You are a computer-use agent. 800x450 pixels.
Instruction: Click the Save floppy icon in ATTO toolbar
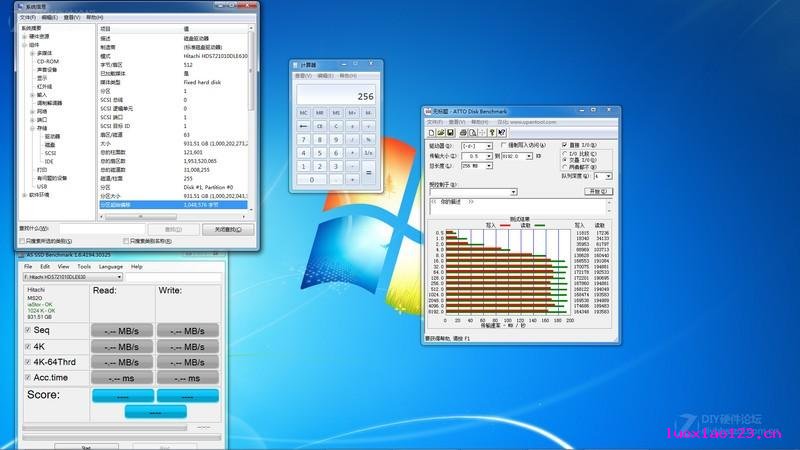click(x=451, y=133)
